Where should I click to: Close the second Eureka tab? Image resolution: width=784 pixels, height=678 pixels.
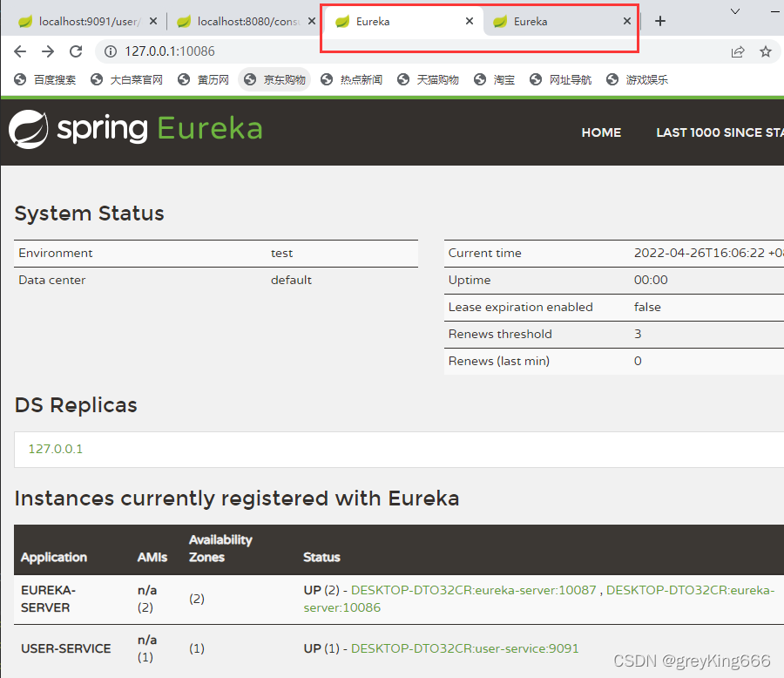click(627, 21)
